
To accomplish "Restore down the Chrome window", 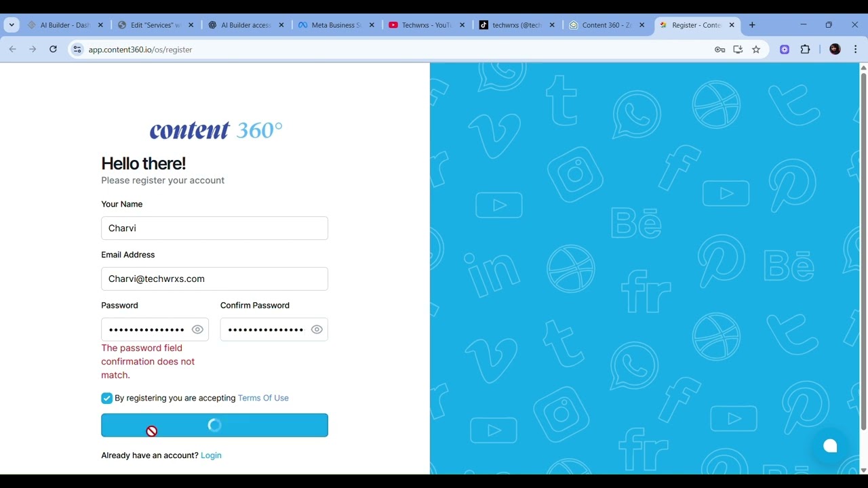I will pyautogui.click(x=829, y=25).
